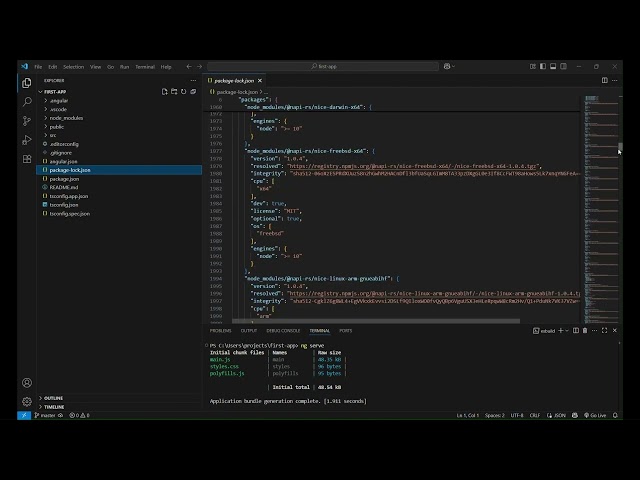The width and height of the screenshot is (640, 480).
Task: Open the Explorer view in activity bar
Action: click(27, 83)
